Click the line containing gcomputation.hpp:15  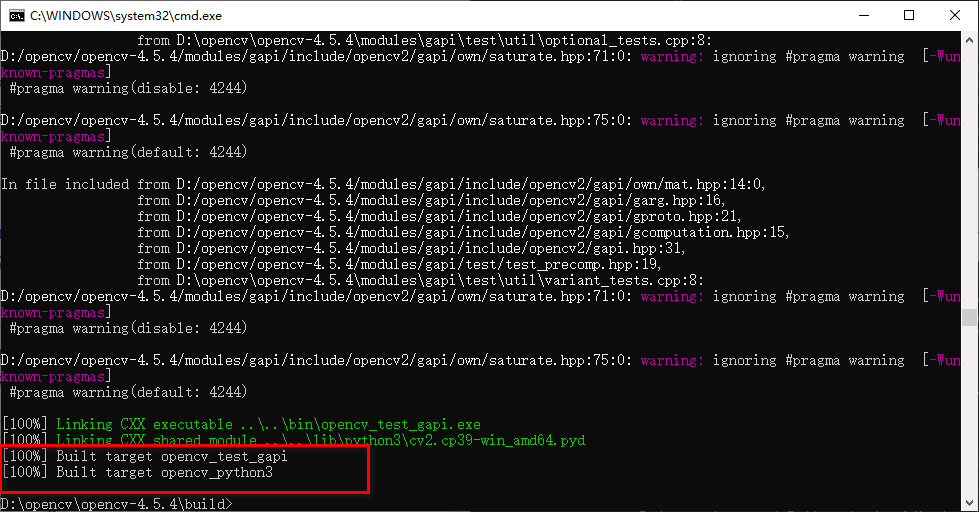[x=463, y=232]
